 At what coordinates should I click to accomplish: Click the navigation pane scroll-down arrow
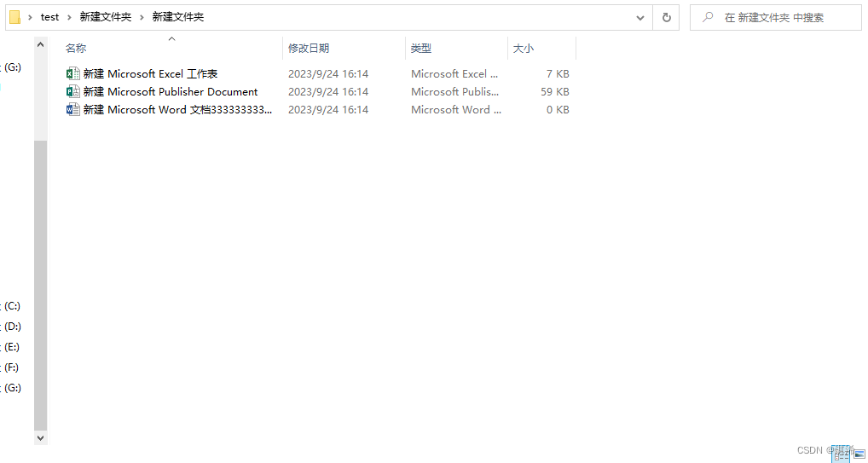(x=40, y=437)
